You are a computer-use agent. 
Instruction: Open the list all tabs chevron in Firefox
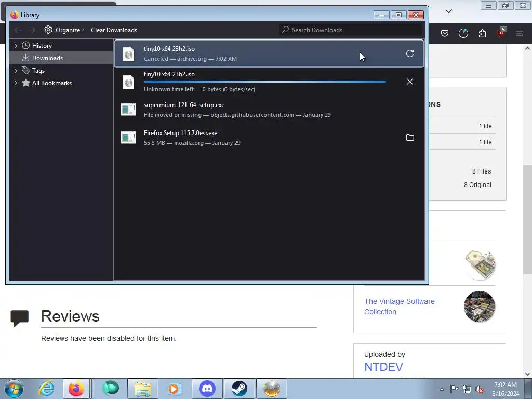pos(449,11)
